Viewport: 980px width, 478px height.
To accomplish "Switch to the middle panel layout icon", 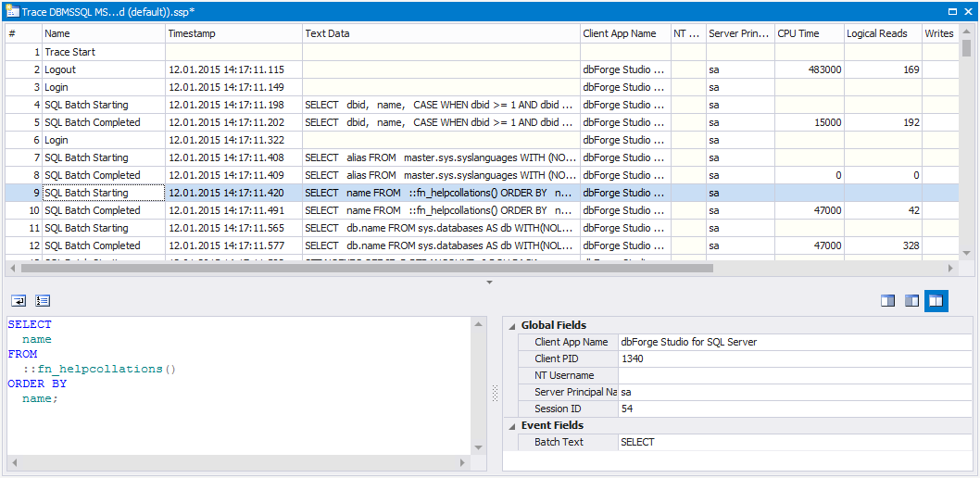I will pyautogui.click(x=911, y=301).
